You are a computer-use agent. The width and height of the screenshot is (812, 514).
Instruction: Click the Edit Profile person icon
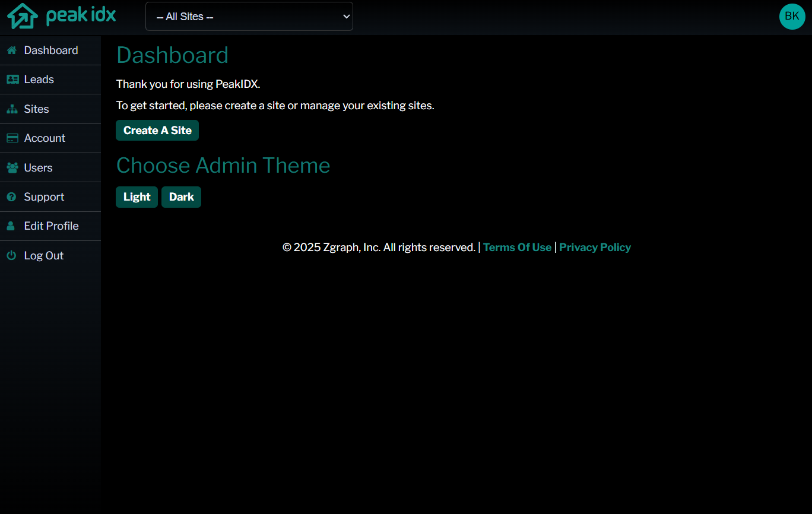[x=11, y=226]
